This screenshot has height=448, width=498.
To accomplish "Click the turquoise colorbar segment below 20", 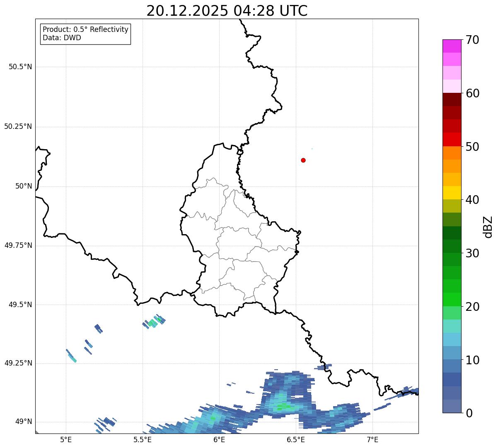I will tap(452, 326).
